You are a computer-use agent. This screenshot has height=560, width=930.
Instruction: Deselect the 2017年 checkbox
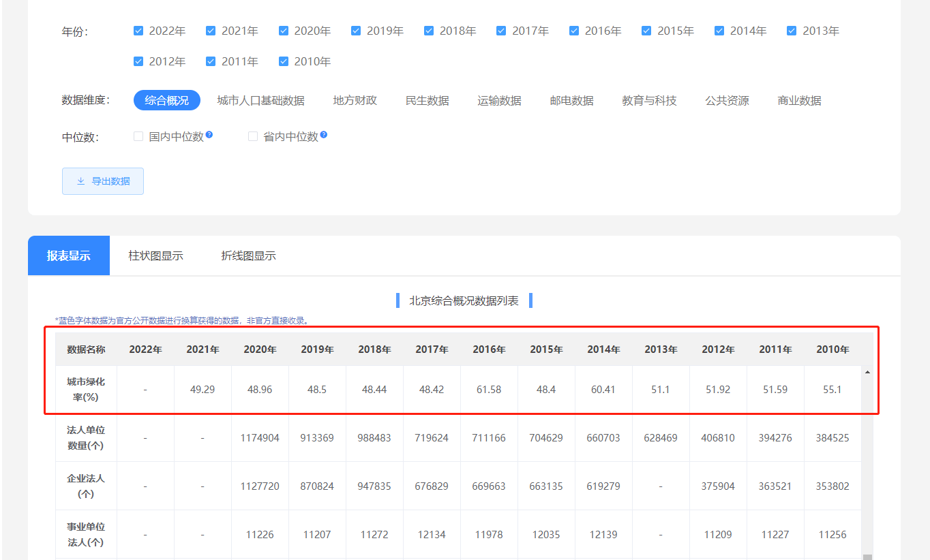(x=501, y=31)
